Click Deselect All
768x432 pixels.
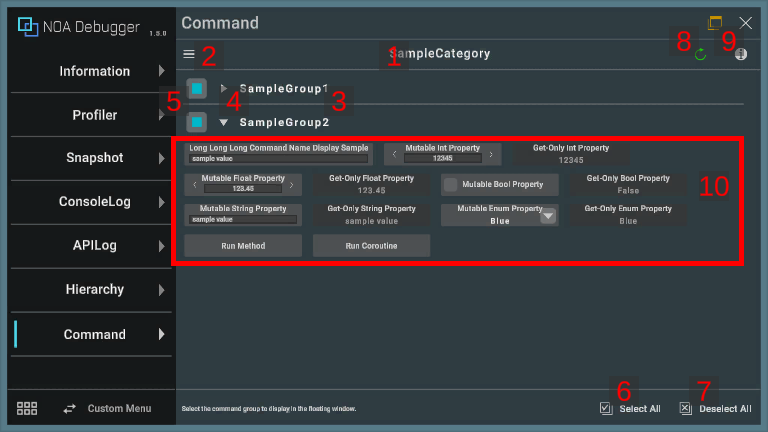pos(716,408)
